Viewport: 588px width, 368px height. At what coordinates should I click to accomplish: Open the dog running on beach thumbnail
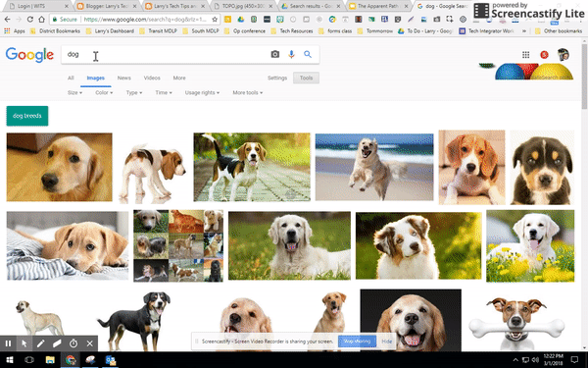click(374, 167)
